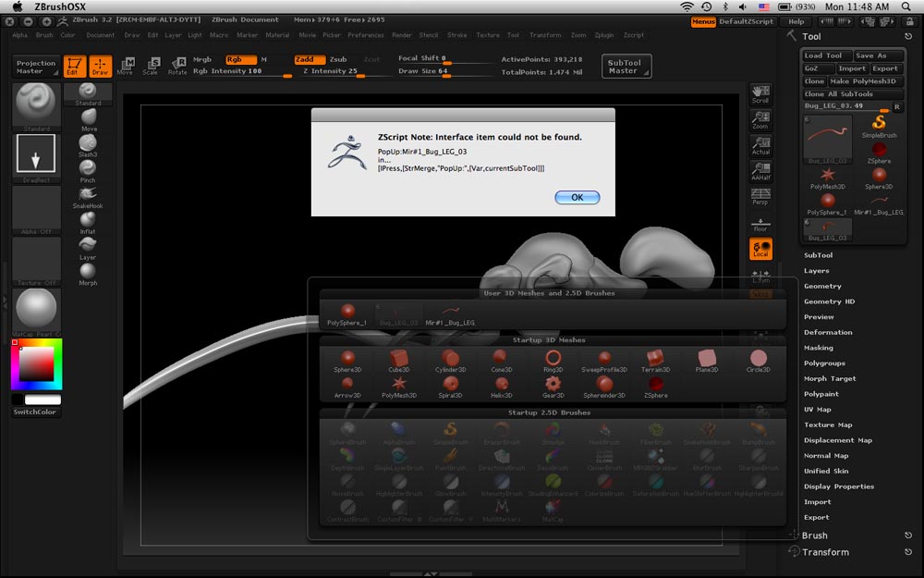Toggle Scale mode button
The image size is (924, 578).
tap(151, 66)
